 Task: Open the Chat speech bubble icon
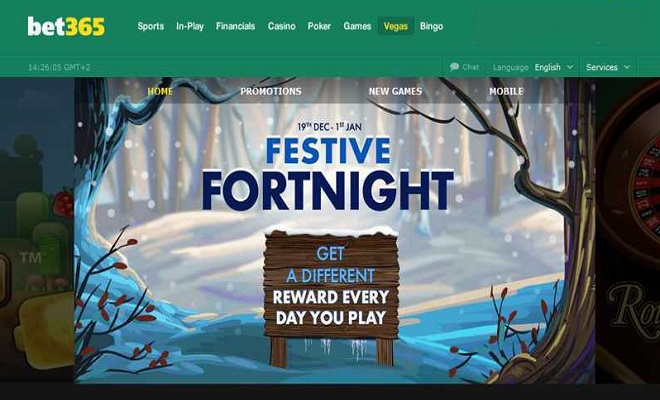pyautogui.click(x=454, y=67)
